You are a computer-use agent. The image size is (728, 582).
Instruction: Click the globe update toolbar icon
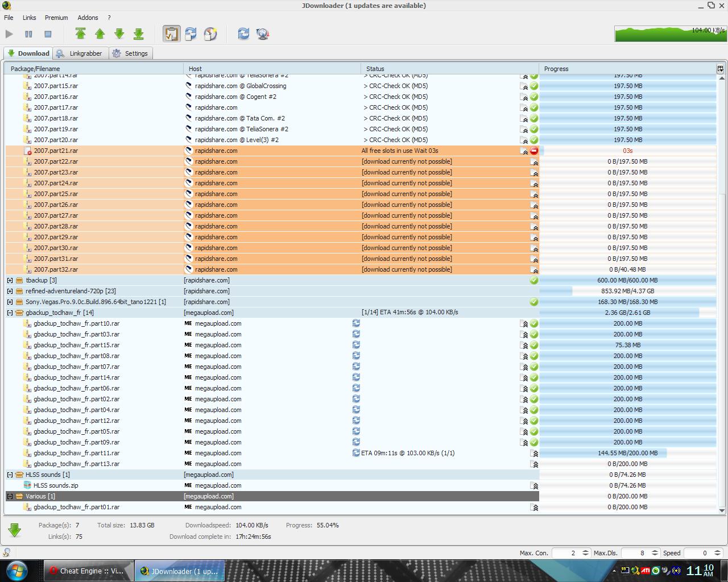pos(263,34)
